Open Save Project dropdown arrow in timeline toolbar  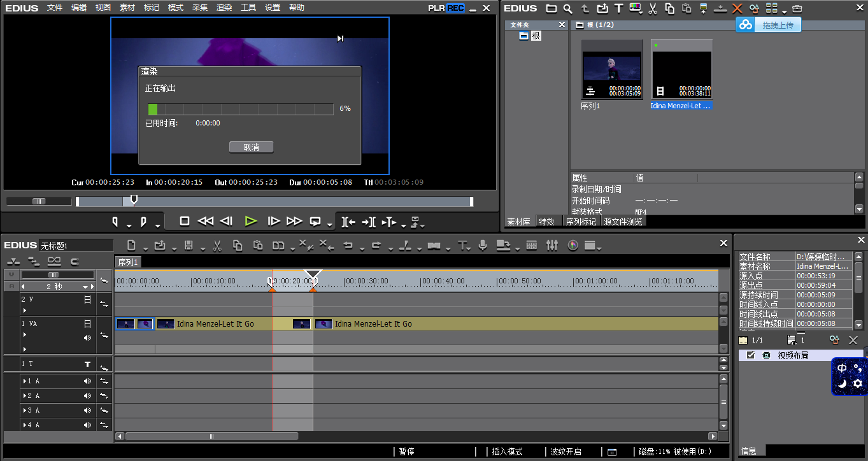[203, 248]
